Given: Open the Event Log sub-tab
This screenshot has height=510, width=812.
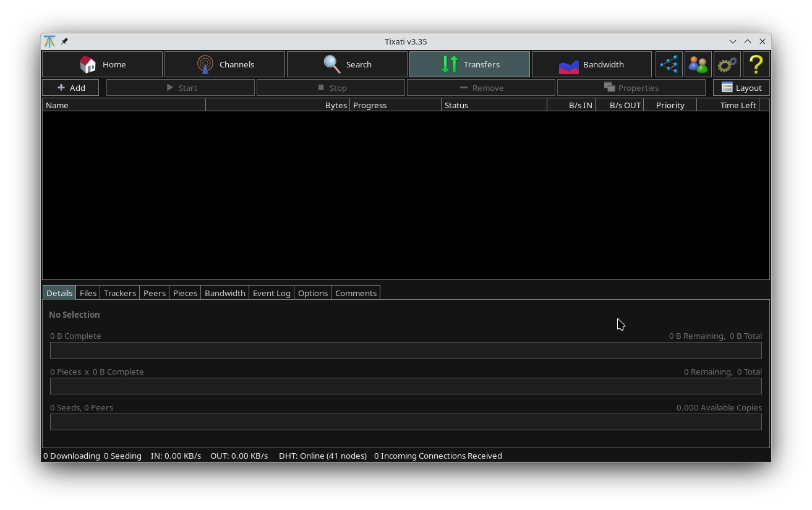Looking at the screenshot, I should (x=271, y=293).
